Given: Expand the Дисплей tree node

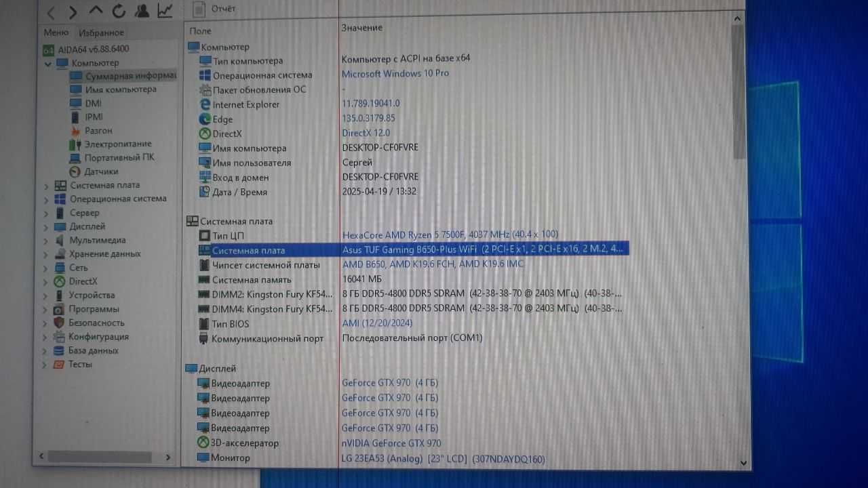Looking at the screenshot, I should coord(46,227).
